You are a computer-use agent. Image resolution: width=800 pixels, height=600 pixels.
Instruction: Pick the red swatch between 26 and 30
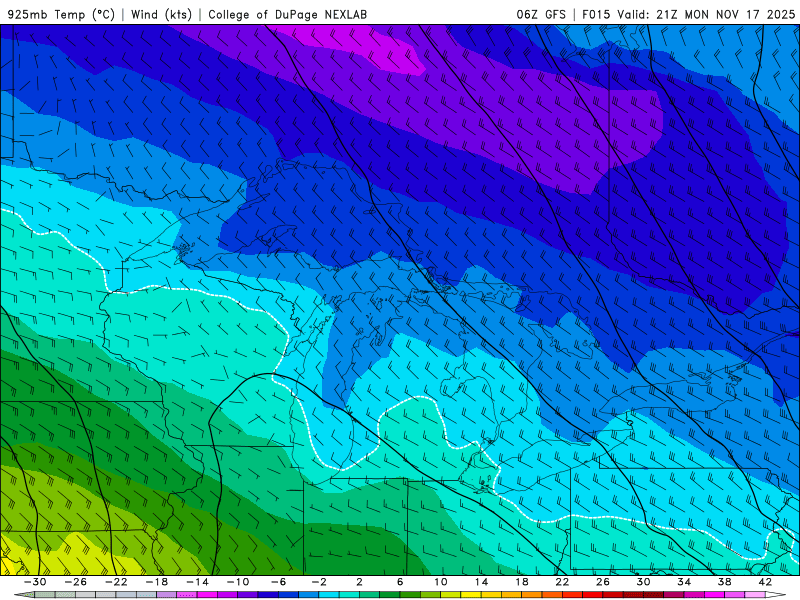point(612,594)
